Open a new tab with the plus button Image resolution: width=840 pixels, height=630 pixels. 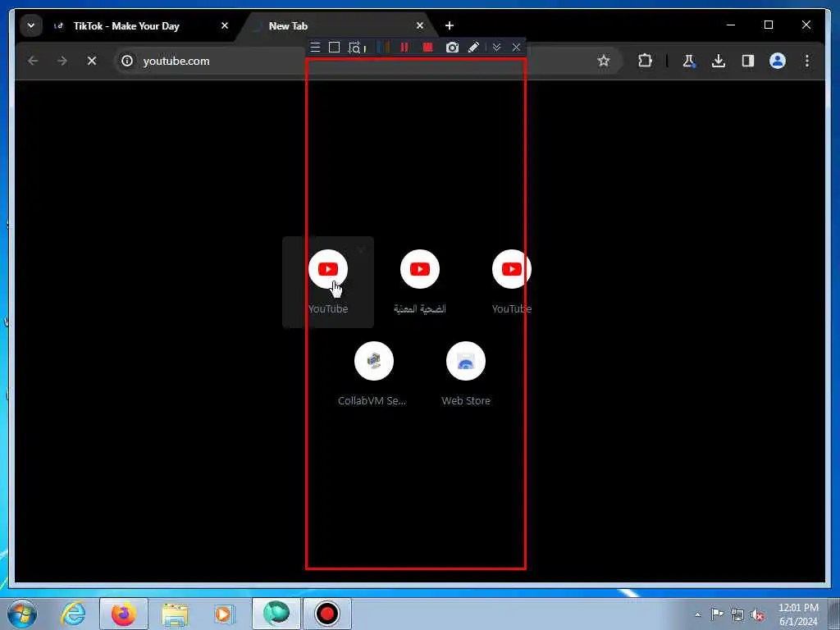coord(450,25)
